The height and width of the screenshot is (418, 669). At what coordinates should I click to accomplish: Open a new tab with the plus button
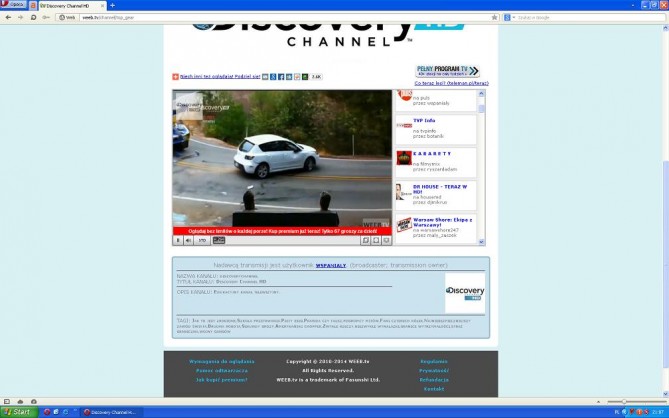[x=112, y=6]
